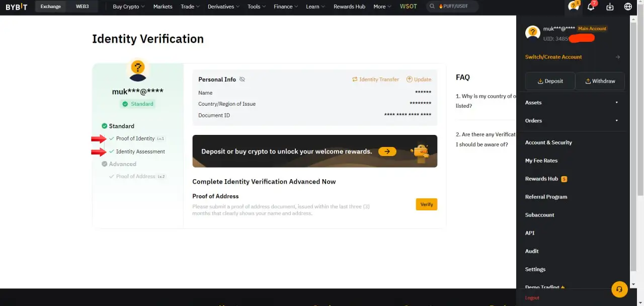Open the Buy Crypto dropdown
Screen dimensions: 644x306
pos(129,7)
